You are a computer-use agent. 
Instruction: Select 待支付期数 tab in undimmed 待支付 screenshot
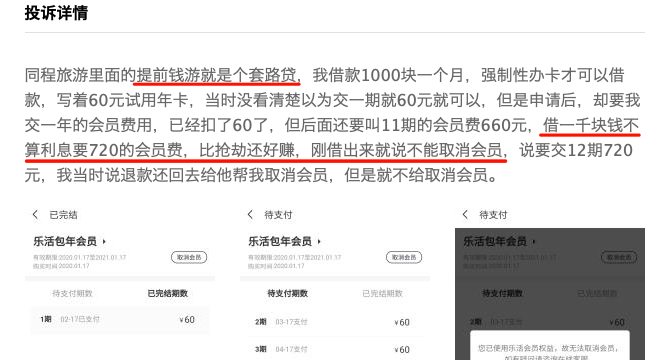pyautogui.click(x=288, y=293)
